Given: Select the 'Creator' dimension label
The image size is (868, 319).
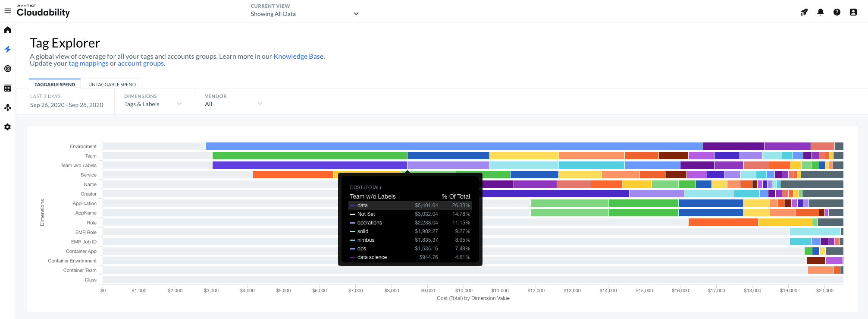Looking at the screenshot, I should (x=88, y=194).
